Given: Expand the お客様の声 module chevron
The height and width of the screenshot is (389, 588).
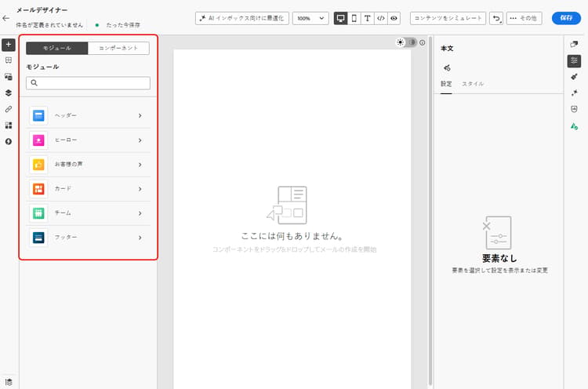Looking at the screenshot, I should point(140,165).
